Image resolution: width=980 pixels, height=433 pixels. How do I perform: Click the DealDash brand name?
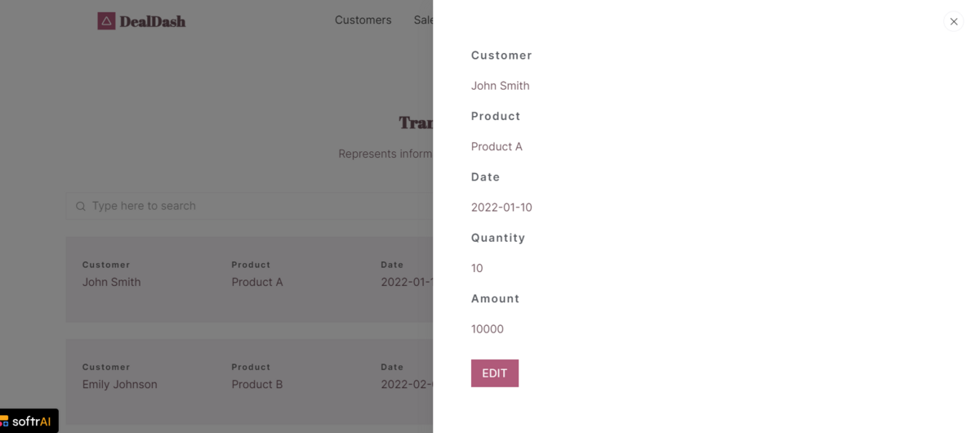[153, 22]
